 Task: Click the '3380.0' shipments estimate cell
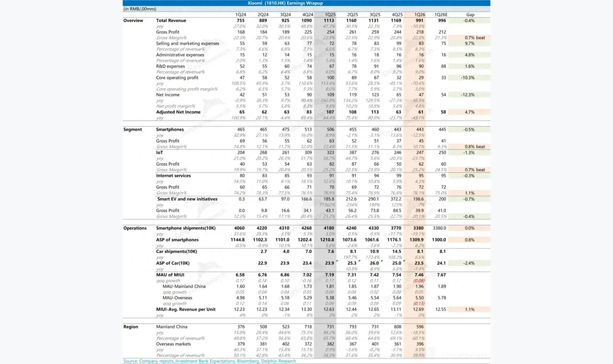coord(440,228)
